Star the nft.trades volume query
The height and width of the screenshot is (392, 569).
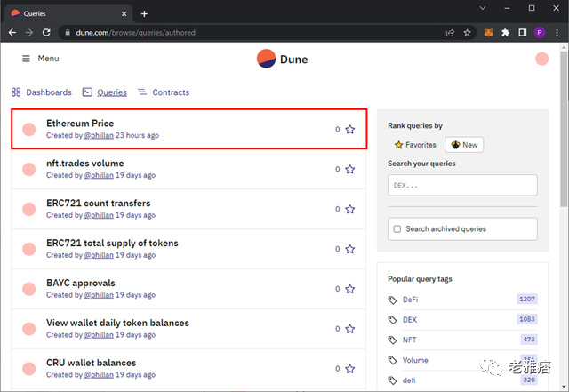pos(349,169)
